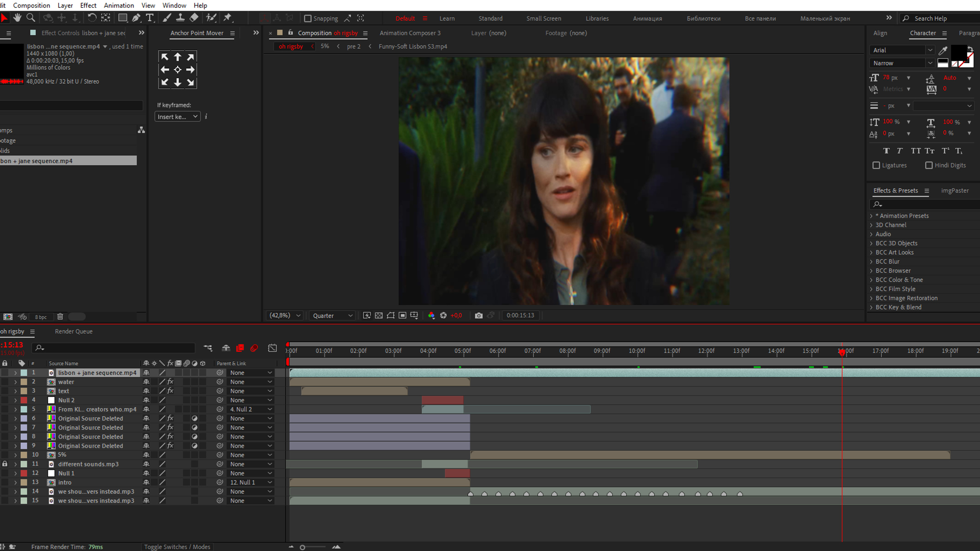Image resolution: width=980 pixels, height=551 pixels.
Task: Open the Effect menu
Action: 88,5
